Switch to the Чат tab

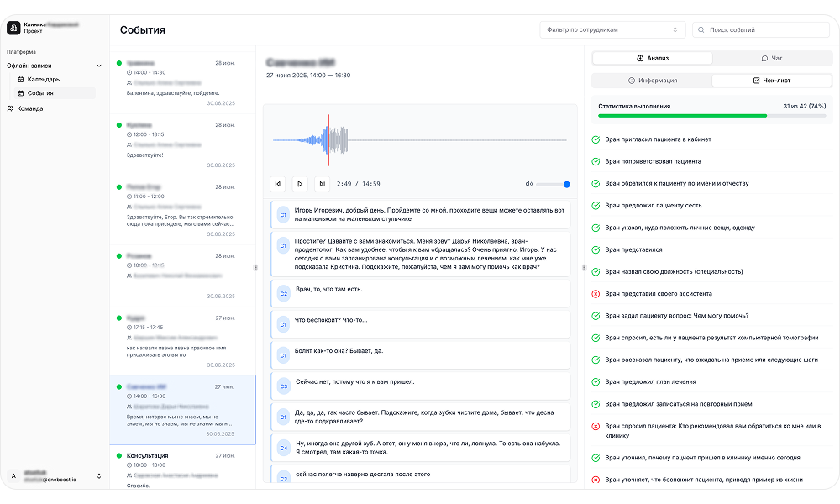tap(772, 59)
